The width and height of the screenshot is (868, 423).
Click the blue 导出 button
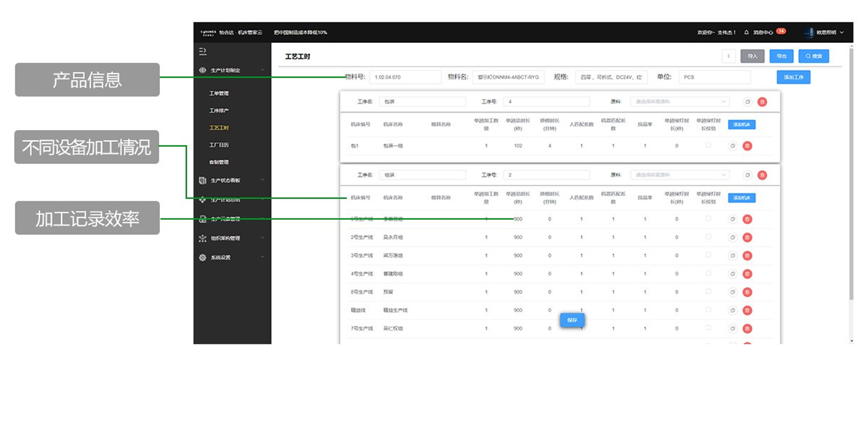pos(781,56)
